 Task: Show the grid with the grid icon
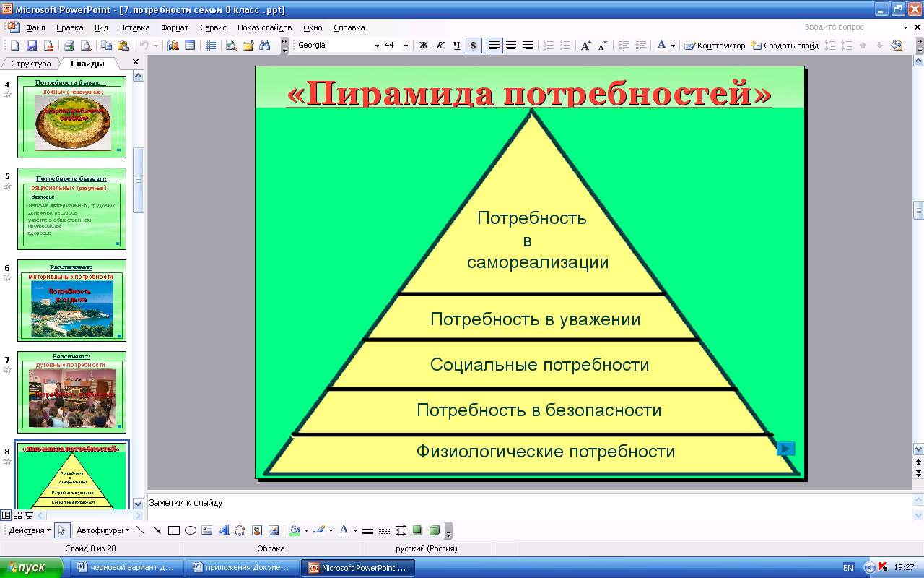point(211,46)
